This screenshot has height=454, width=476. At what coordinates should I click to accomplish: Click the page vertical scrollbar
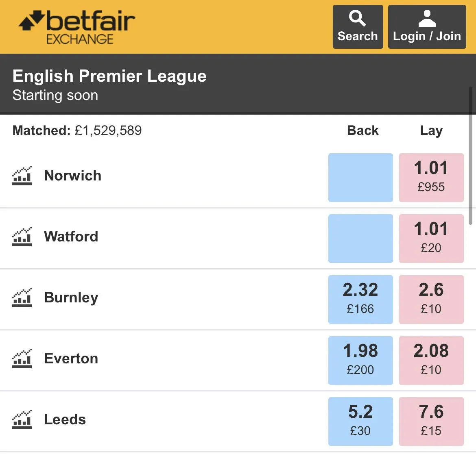coord(471,154)
